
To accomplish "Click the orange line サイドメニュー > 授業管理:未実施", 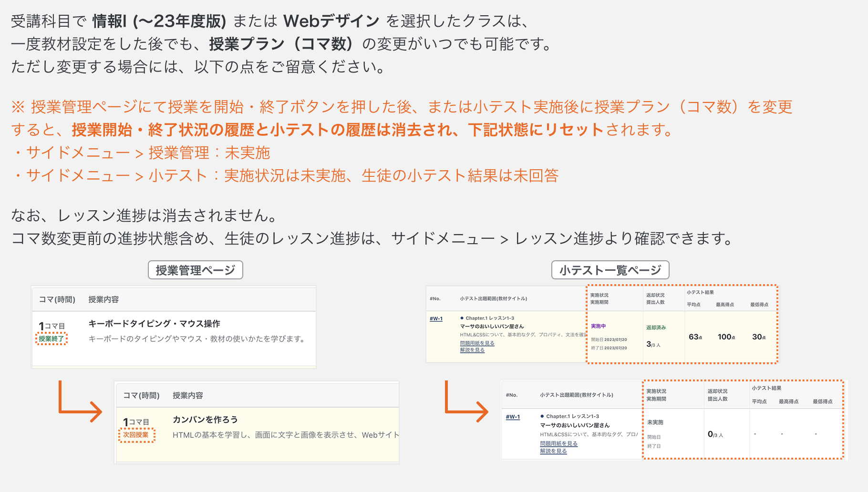I will coord(141,153).
